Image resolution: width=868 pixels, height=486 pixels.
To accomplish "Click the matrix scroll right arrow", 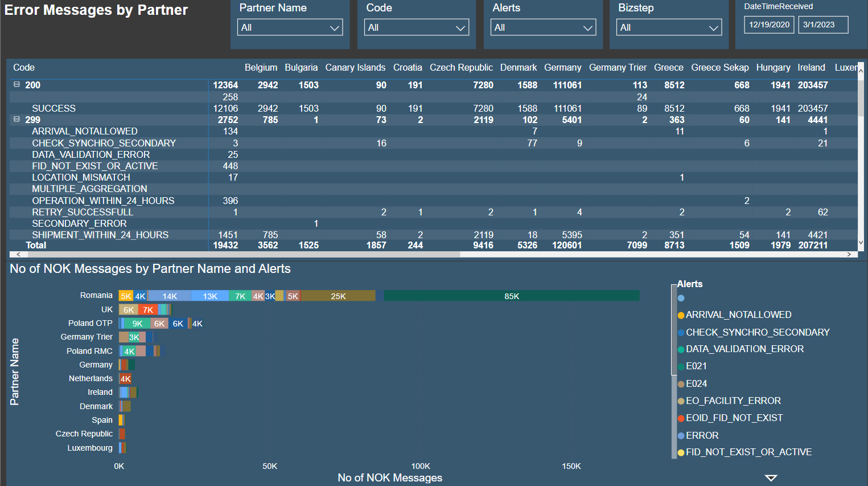I will pos(849,254).
